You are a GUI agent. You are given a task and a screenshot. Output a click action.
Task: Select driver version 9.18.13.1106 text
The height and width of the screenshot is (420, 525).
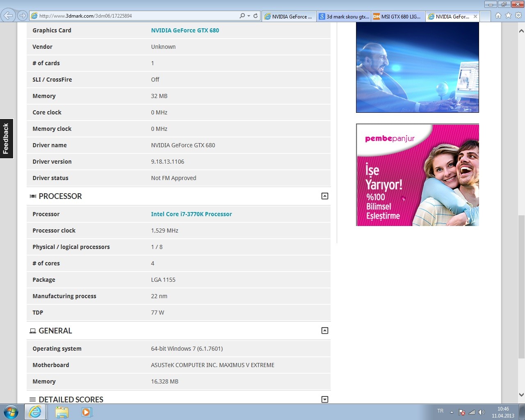(x=167, y=162)
